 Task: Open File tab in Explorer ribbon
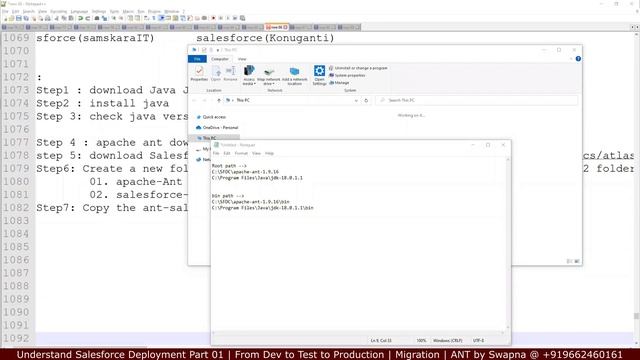(197, 59)
